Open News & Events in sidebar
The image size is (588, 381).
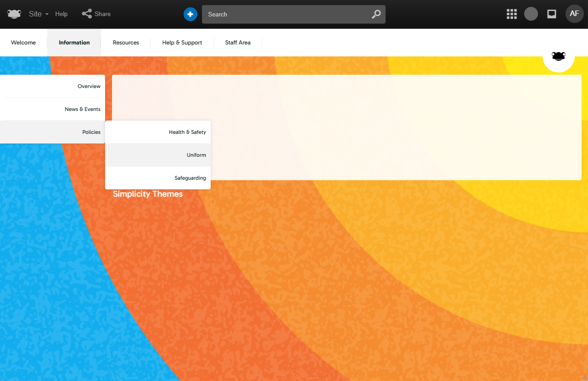coord(82,109)
